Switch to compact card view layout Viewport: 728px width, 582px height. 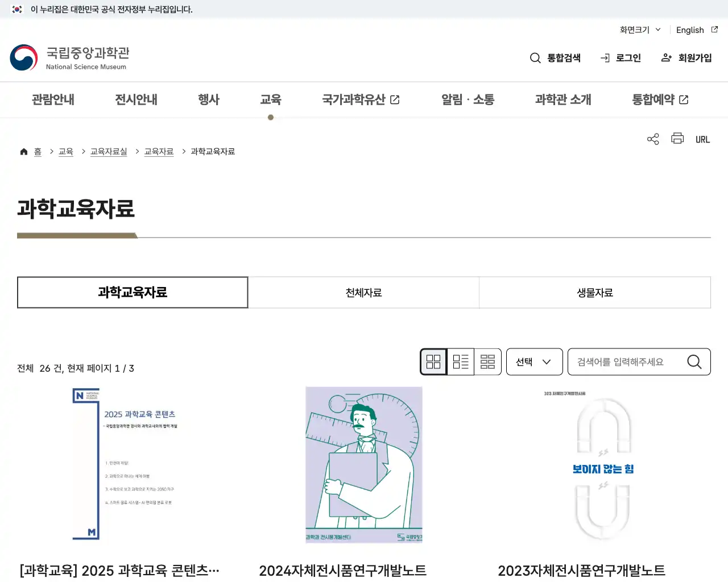[487, 361]
